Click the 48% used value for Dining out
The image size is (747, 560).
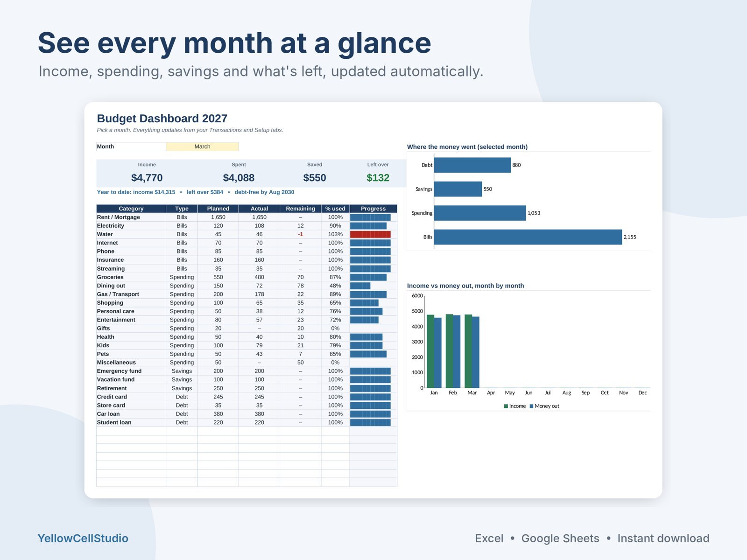coord(335,286)
